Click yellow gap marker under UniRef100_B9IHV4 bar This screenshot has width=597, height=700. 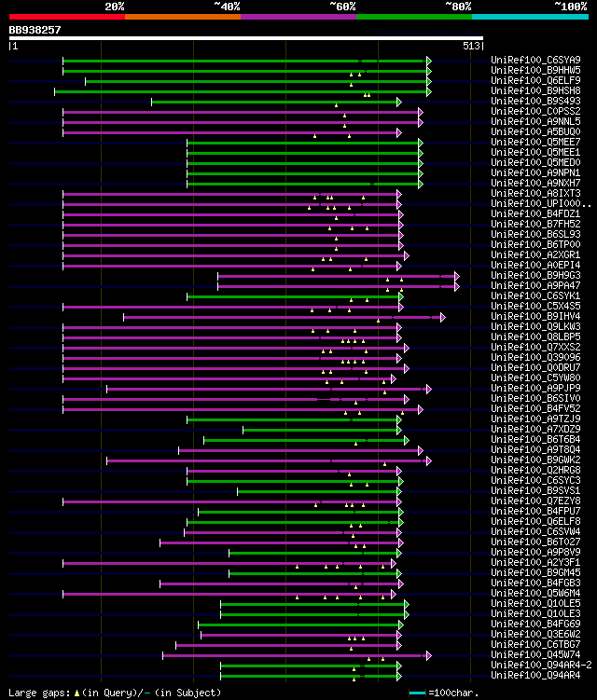coord(379,321)
